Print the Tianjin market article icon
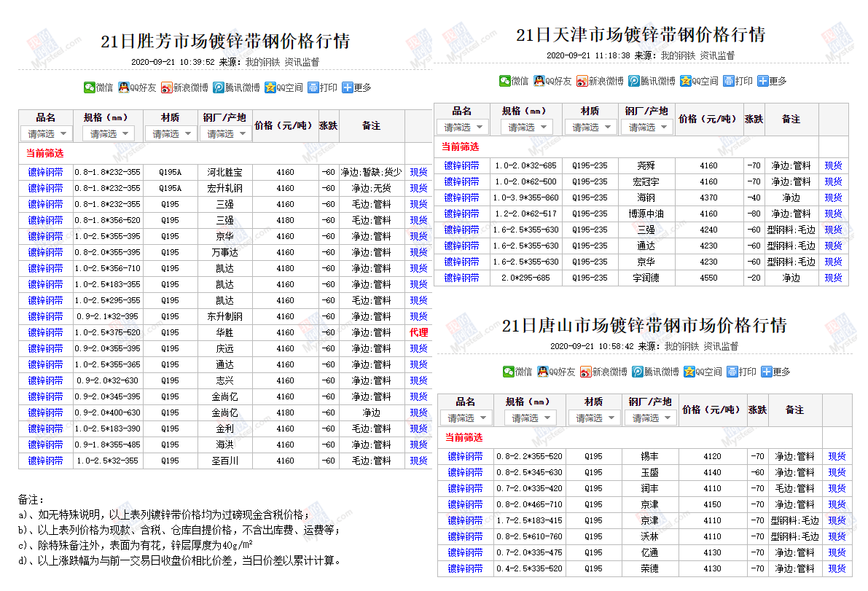The image size is (868, 591). pyautogui.click(x=729, y=81)
